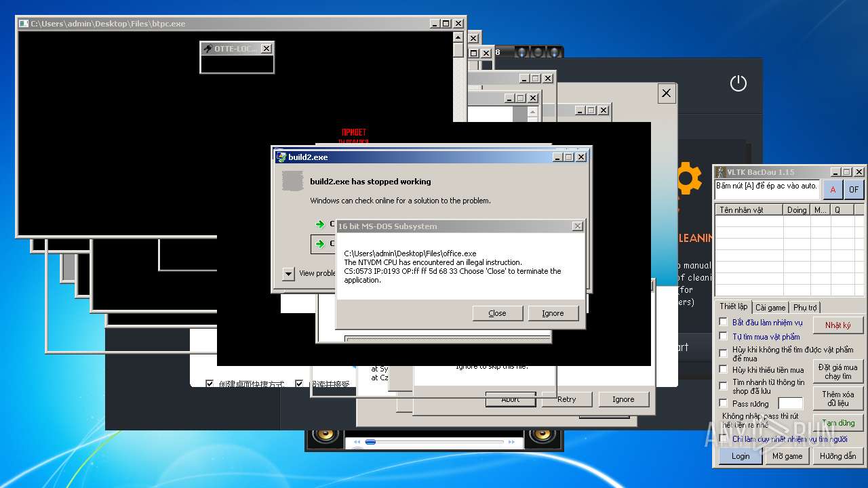
Task: Click the OF button in VLTK BacDau
Action: (854, 190)
